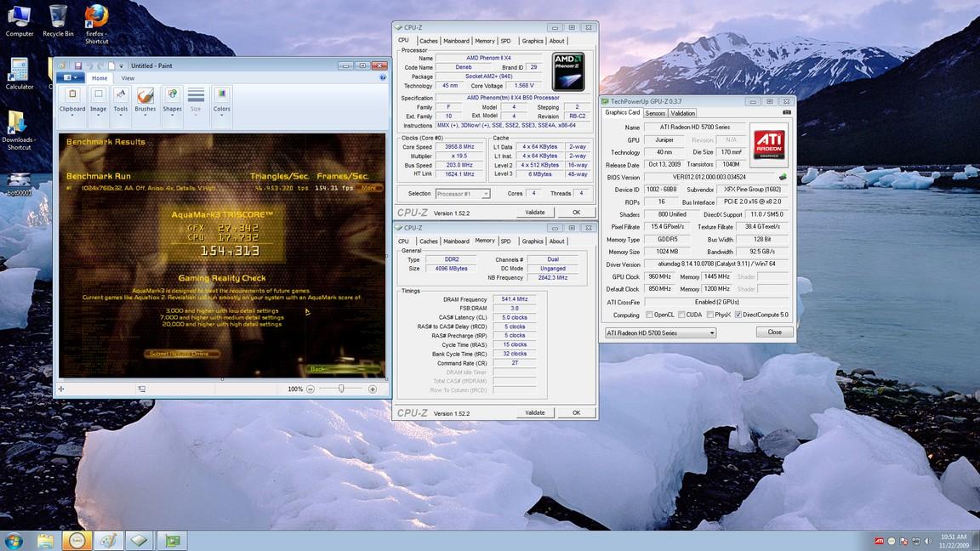Screen dimensions: 980x551
Task: Expand the Colors group in Paint
Action: click(222, 103)
